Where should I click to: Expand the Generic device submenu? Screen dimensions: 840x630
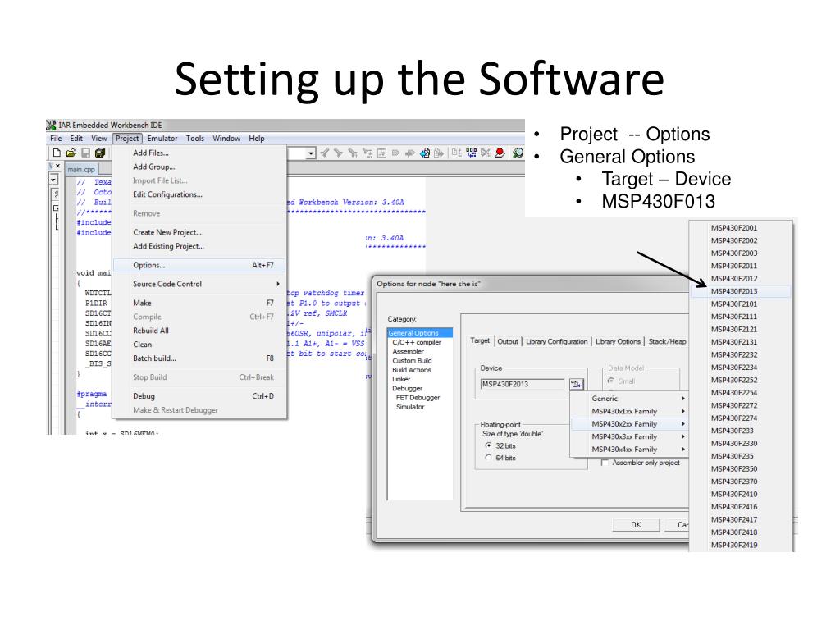tap(629, 399)
